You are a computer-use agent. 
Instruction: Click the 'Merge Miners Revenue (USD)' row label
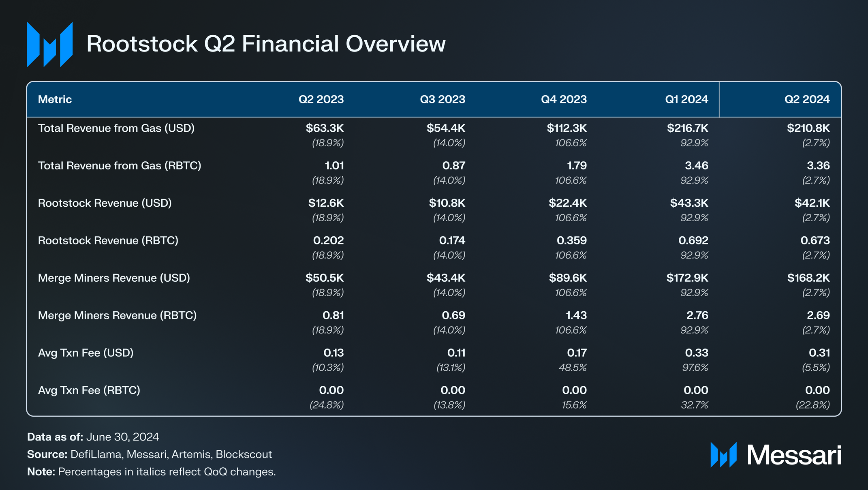point(114,278)
